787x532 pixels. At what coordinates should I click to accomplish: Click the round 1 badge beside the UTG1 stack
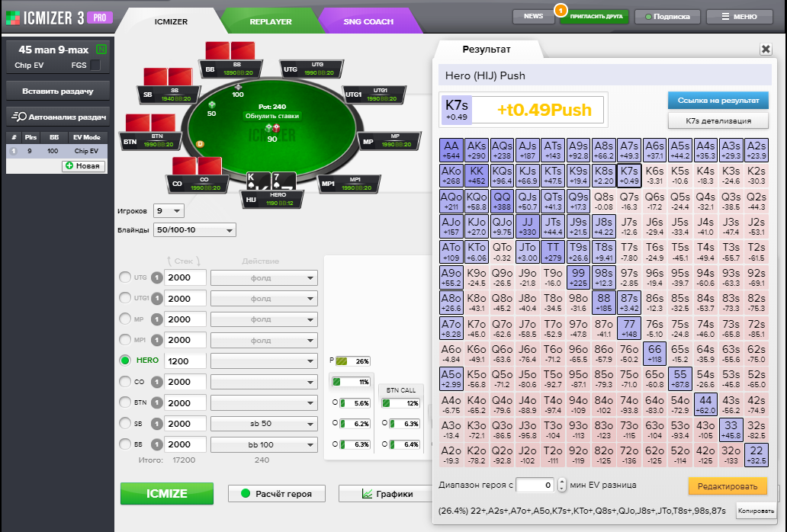click(157, 298)
